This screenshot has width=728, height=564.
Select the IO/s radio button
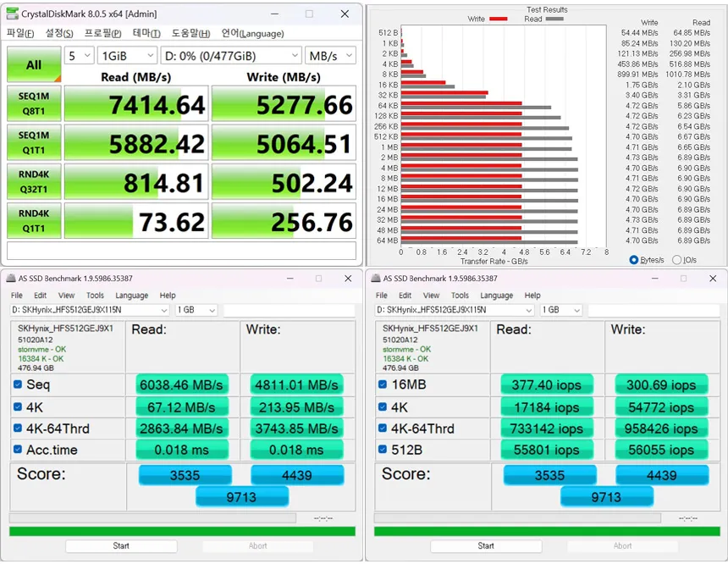pyautogui.click(x=676, y=260)
